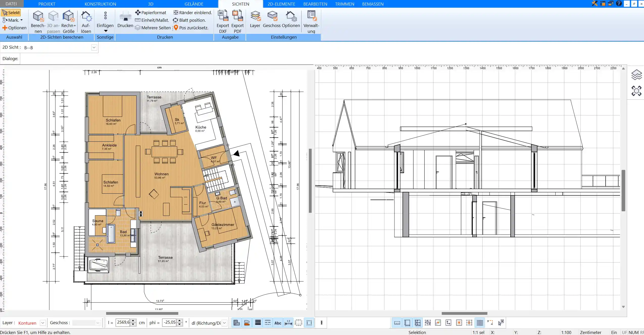Switch to the GELÄNDE tab

[194, 4]
